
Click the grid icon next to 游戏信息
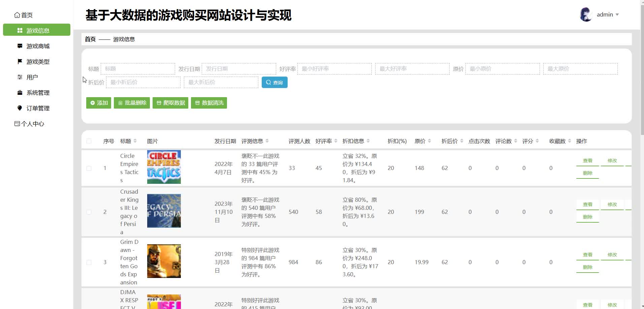click(20, 30)
